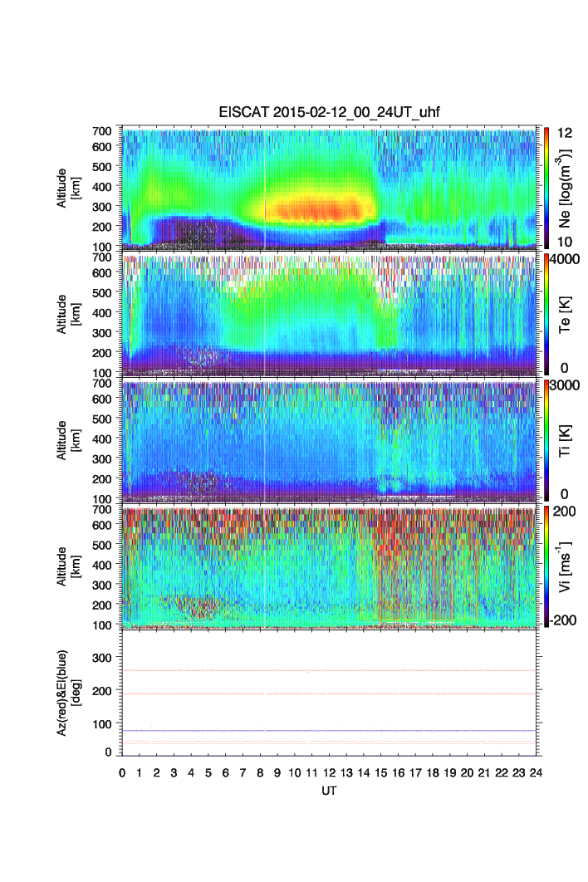Viewport: 588px width, 882px height.
Task: Click the -200 value on Vi colorbar
Action: pos(565,620)
